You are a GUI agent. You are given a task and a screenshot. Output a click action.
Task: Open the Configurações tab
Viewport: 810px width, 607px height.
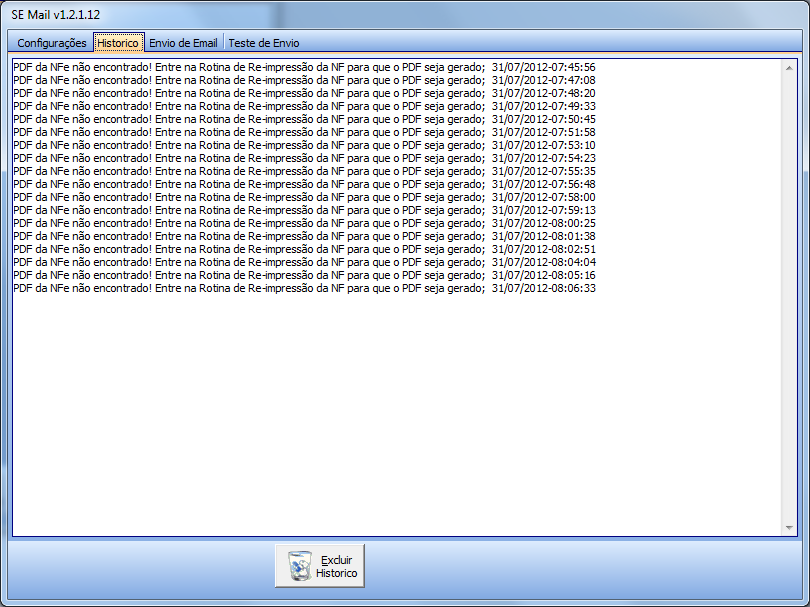[52, 43]
